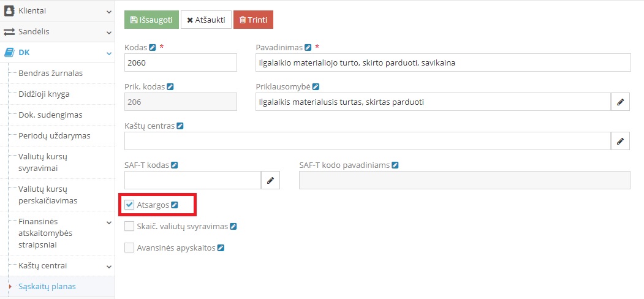Uncheck the Atsargos checkbox

click(x=129, y=205)
